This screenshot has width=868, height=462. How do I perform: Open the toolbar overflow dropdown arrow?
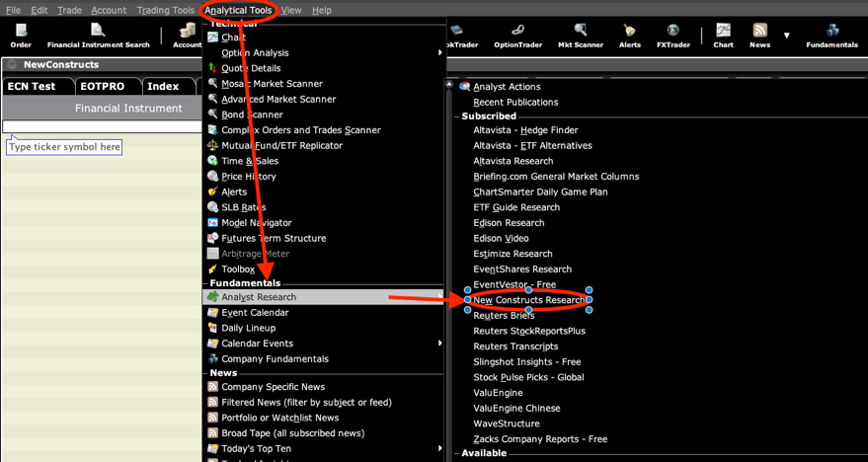click(787, 36)
